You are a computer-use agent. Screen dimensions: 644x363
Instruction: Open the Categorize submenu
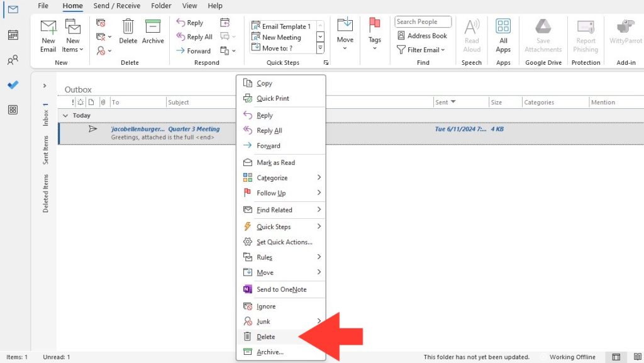(x=281, y=178)
